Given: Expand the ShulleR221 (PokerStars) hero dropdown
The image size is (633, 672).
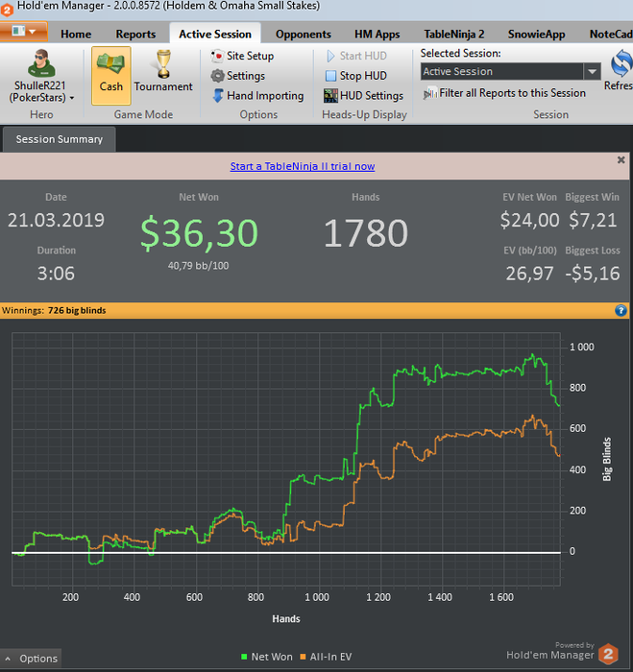Looking at the screenshot, I should tap(41, 92).
